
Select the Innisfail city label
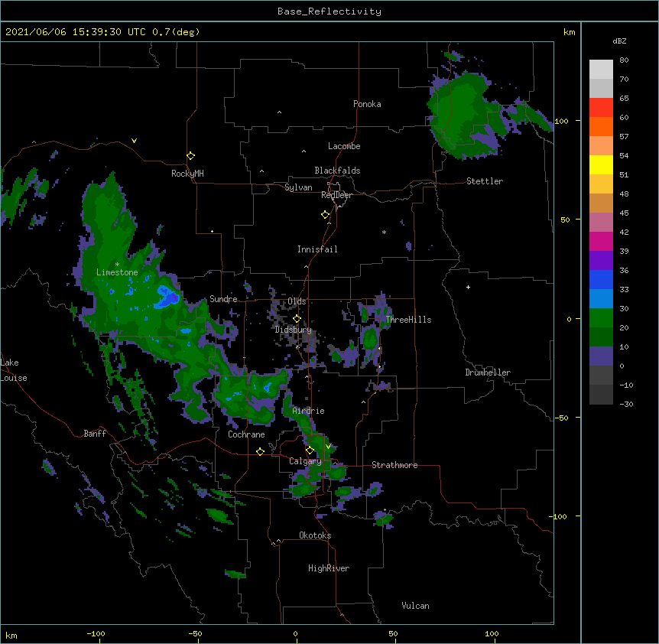point(317,249)
